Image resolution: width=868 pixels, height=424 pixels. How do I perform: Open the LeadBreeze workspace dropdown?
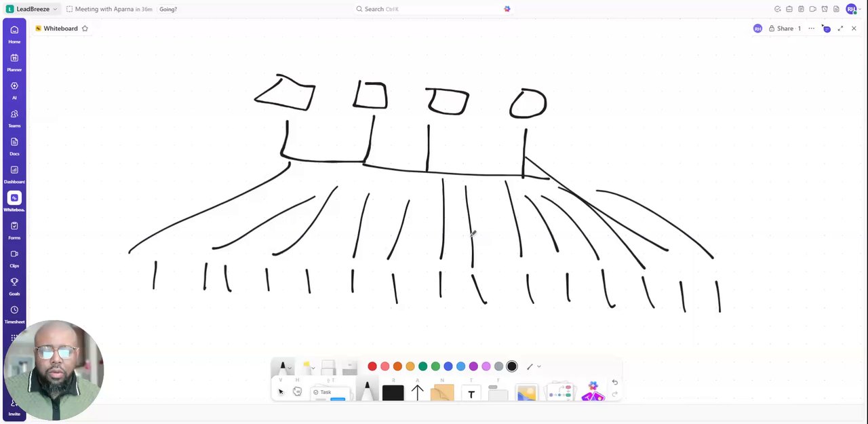pyautogui.click(x=32, y=9)
